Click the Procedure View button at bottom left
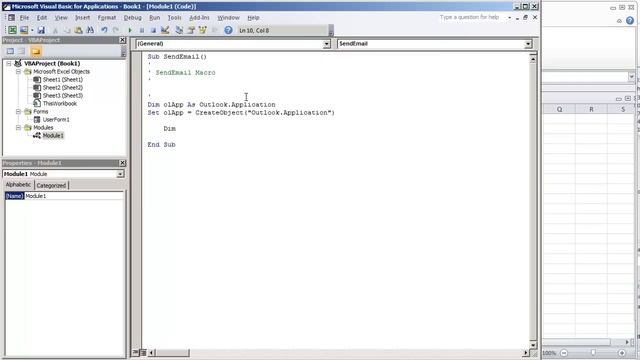This screenshot has width=640, height=360. (x=136, y=353)
